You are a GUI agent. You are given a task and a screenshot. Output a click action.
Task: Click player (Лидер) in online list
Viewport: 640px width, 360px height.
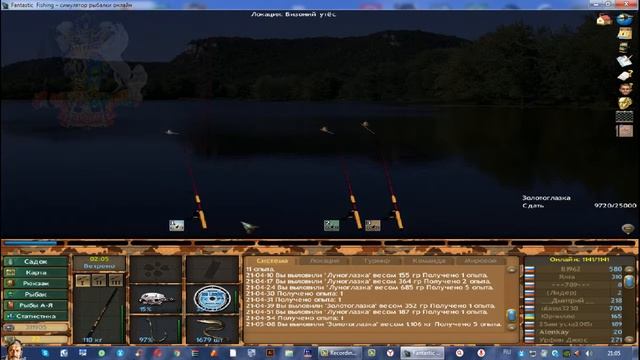tap(573, 293)
